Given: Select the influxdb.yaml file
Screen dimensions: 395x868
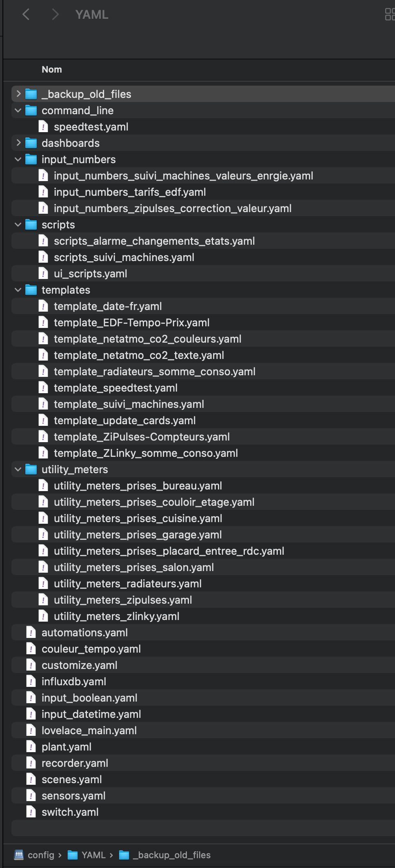Looking at the screenshot, I should [x=74, y=682].
